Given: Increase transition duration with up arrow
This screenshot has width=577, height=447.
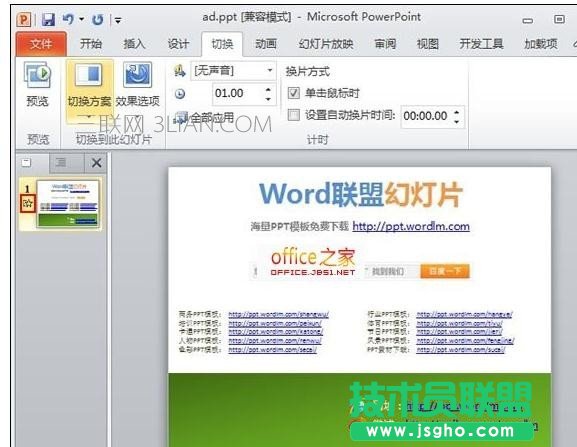Looking at the screenshot, I should [268, 89].
